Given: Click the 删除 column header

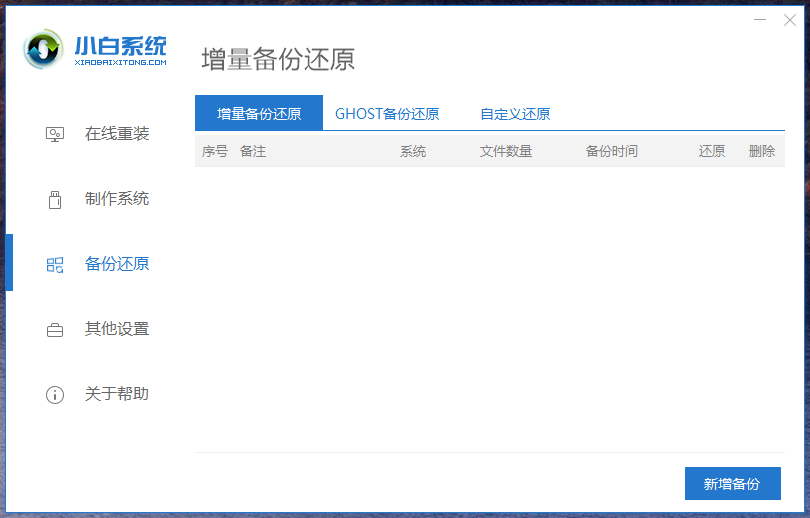Looking at the screenshot, I should coord(762,151).
